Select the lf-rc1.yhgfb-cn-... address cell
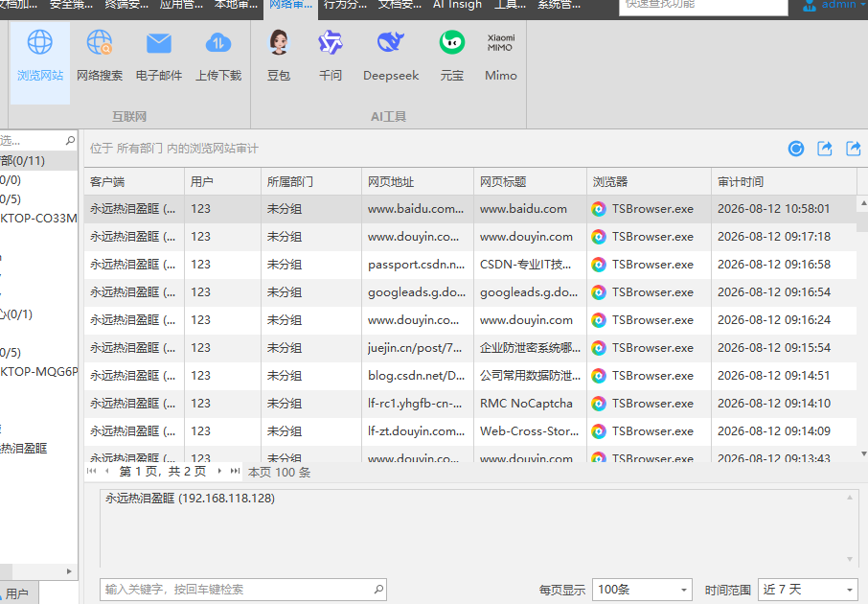 pyautogui.click(x=418, y=404)
